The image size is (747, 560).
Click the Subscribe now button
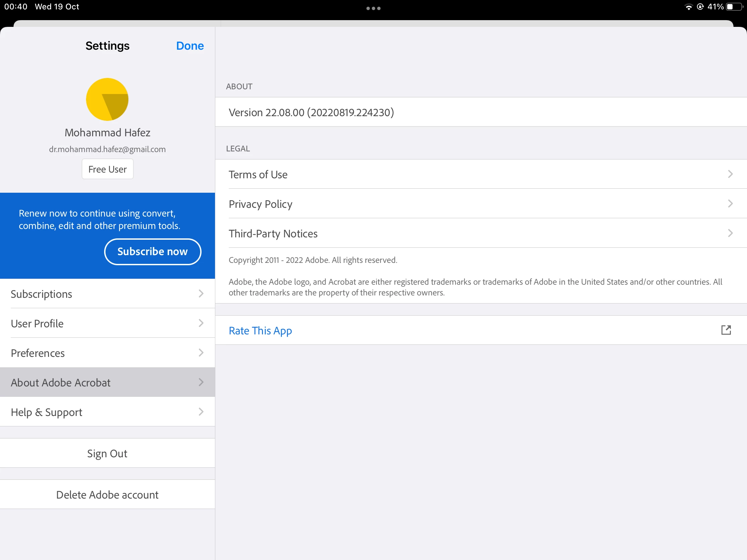[152, 251]
